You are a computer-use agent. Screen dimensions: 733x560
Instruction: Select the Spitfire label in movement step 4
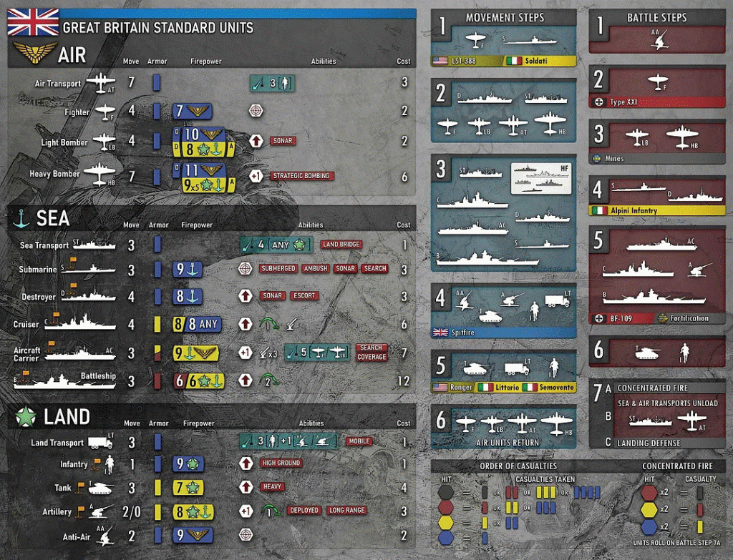[465, 333]
